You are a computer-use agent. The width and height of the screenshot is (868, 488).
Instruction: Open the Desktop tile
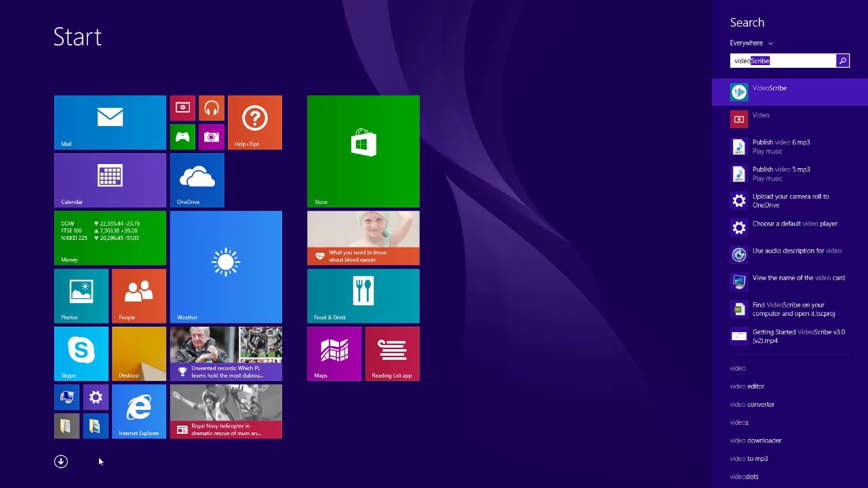point(139,354)
